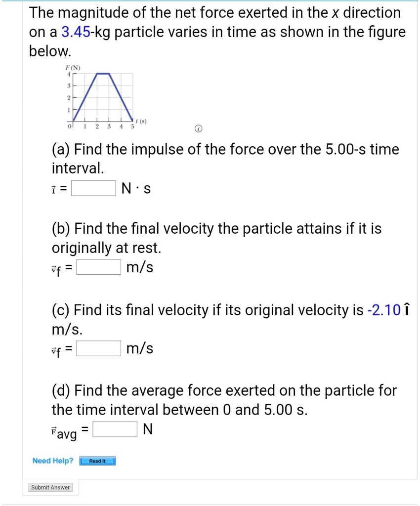Click the vector I symbol in part (a)
Image resolution: width=420 pixels, height=506 pixels.
(54, 188)
